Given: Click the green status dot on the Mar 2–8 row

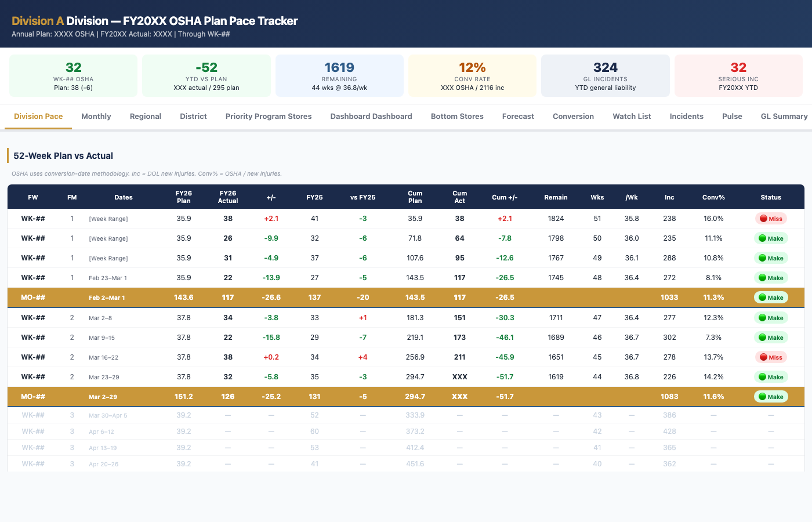Looking at the screenshot, I should pos(771,317).
